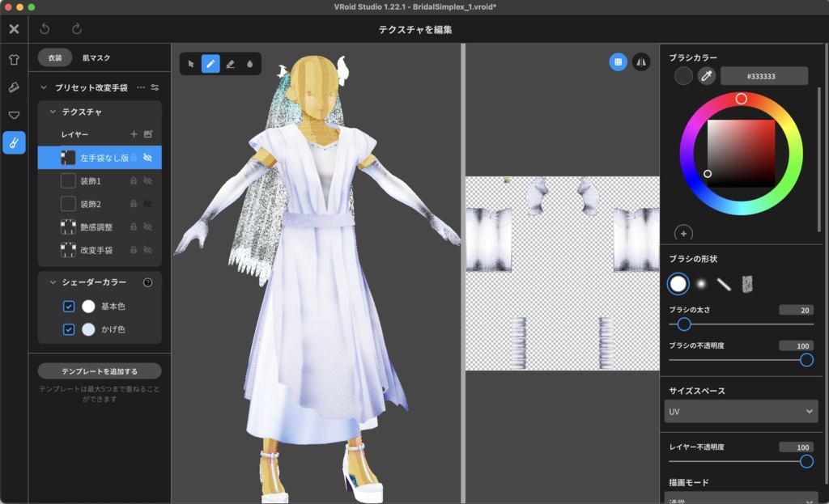Select the pen brush tool
This screenshot has height=504, width=829.
tap(210, 64)
